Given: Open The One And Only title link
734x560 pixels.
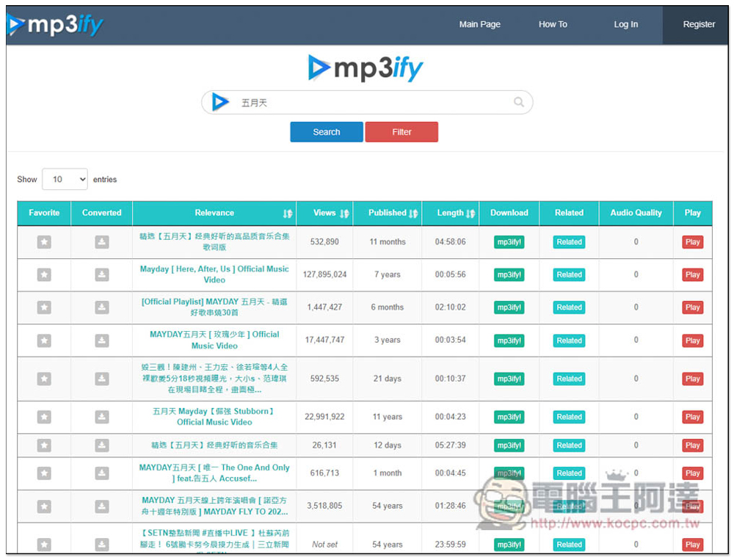Looking at the screenshot, I should pyautogui.click(x=214, y=473).
